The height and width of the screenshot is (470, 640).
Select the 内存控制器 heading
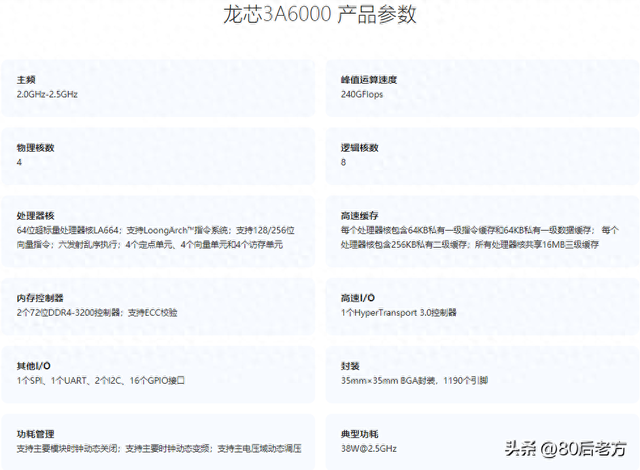[40, 298]
